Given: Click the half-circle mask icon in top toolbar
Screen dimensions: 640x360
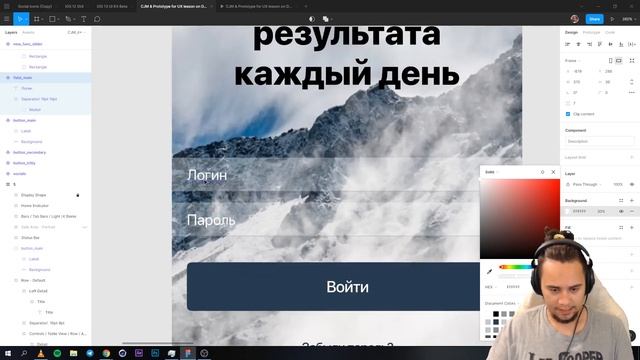Looking at the screenshot, I should tap(312, 19).
